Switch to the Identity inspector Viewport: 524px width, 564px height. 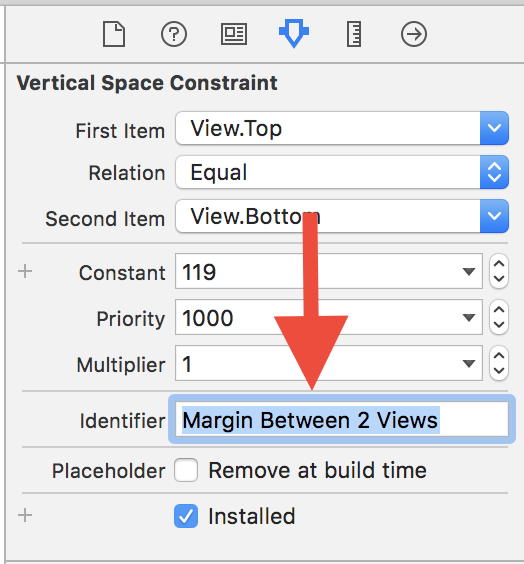(234, 34)
